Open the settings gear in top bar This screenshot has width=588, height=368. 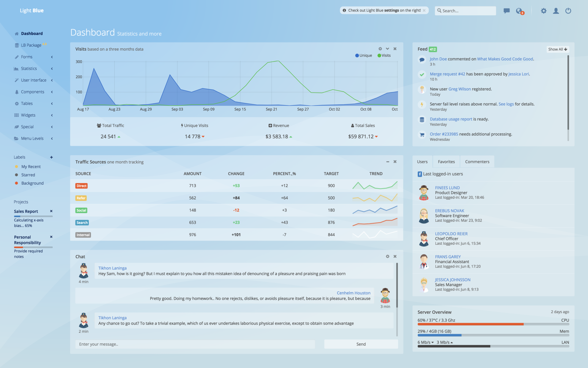(544, 11)
